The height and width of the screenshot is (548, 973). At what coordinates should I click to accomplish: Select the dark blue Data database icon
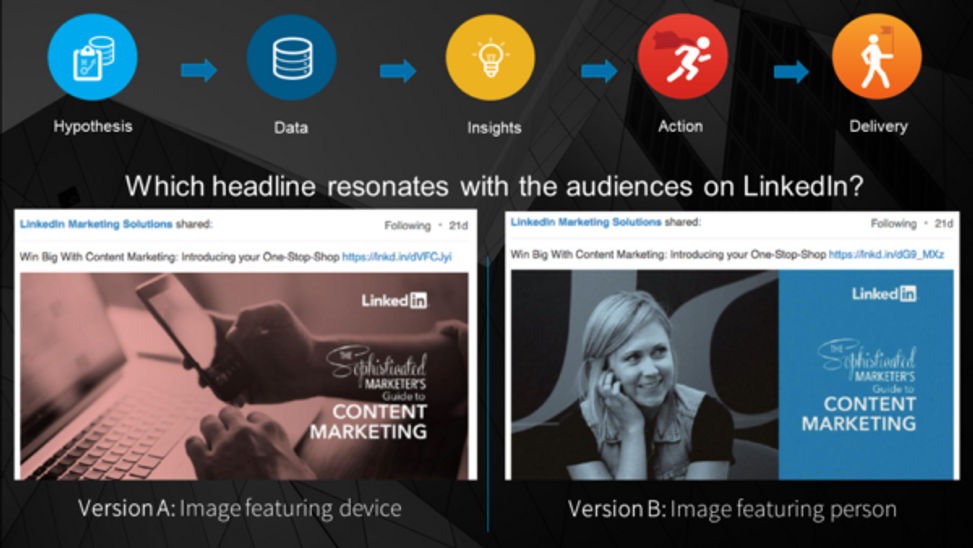[292, 58]
